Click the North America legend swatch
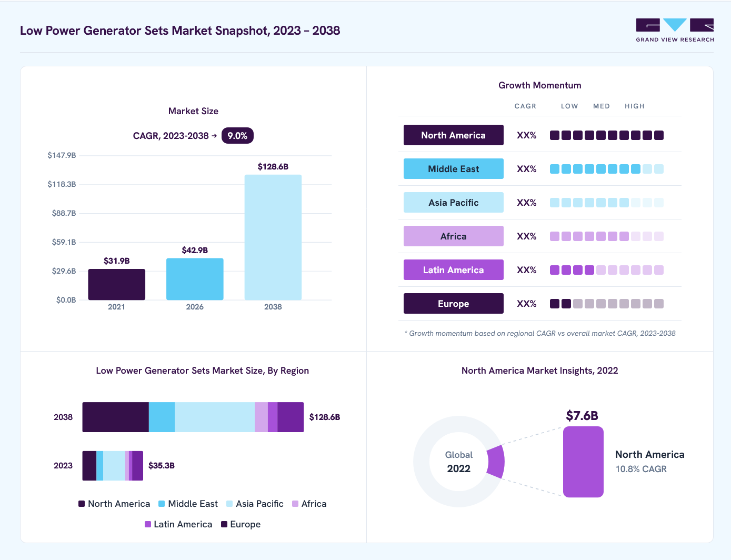 (82, 504)
